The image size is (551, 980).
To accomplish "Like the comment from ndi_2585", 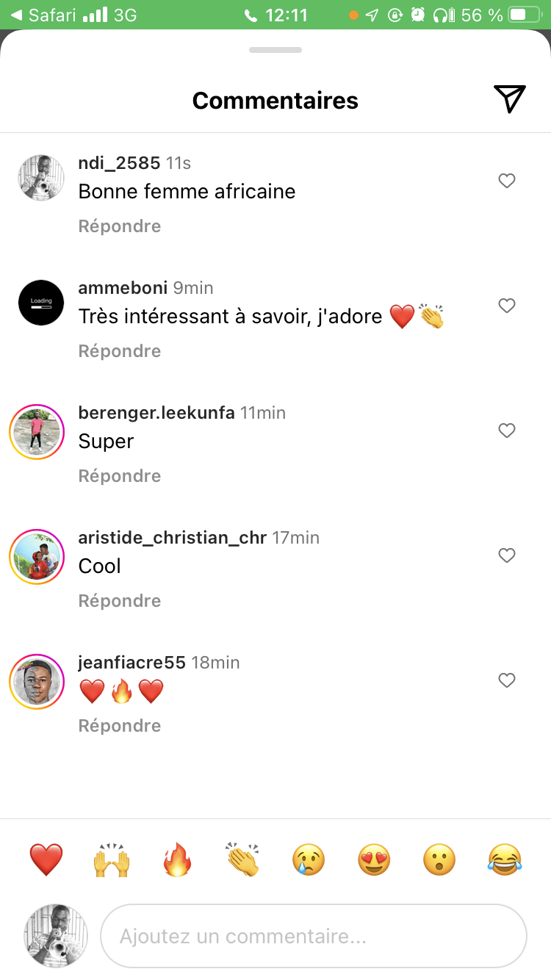I will coord(507,181).
